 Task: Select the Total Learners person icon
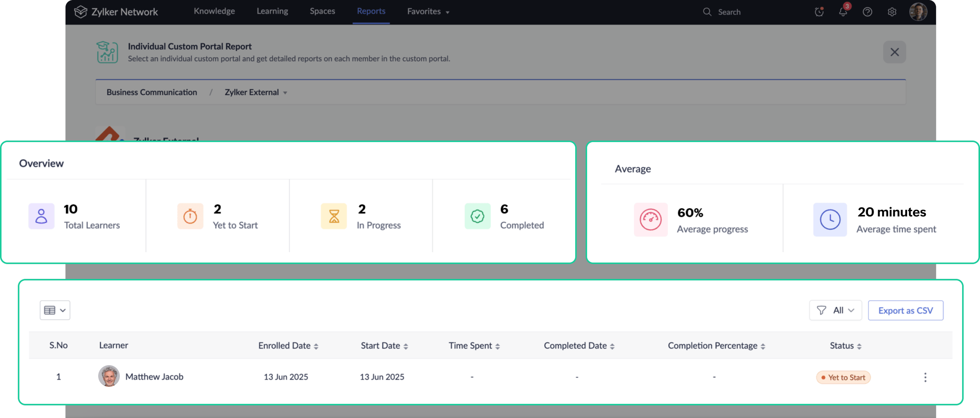pyautogui.click(x=41, y=216)
